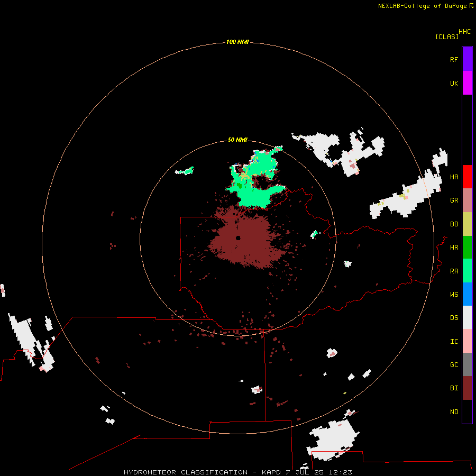Click the BI brown legend swatch
The width and height of the screenshot is (476, 476).
tap(467, 388)
